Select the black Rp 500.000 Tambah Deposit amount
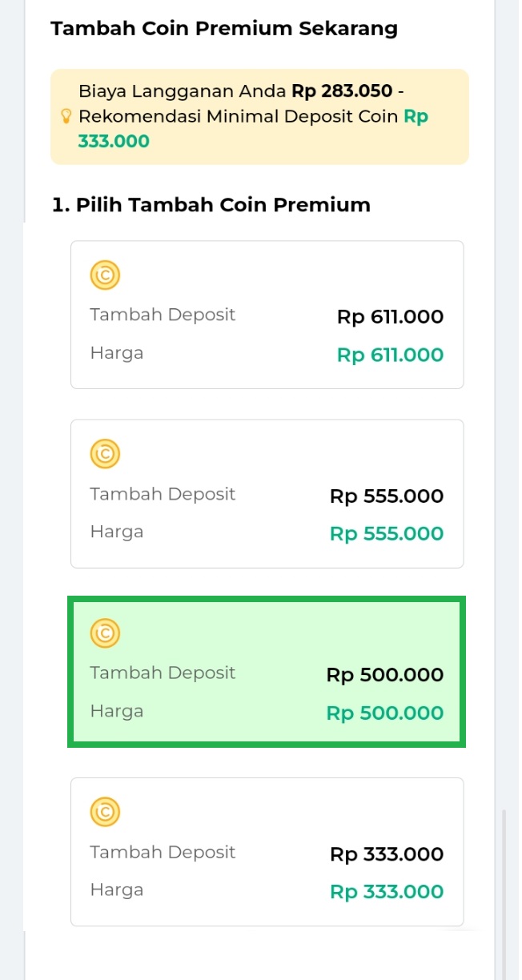 click(x=385, y=675)
